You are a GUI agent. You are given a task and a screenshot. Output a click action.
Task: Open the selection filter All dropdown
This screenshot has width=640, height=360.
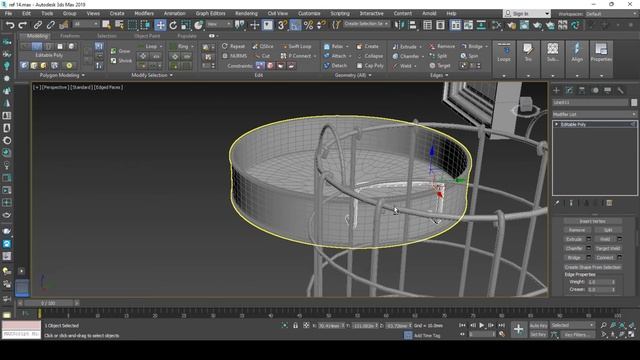tap(85, 24)
